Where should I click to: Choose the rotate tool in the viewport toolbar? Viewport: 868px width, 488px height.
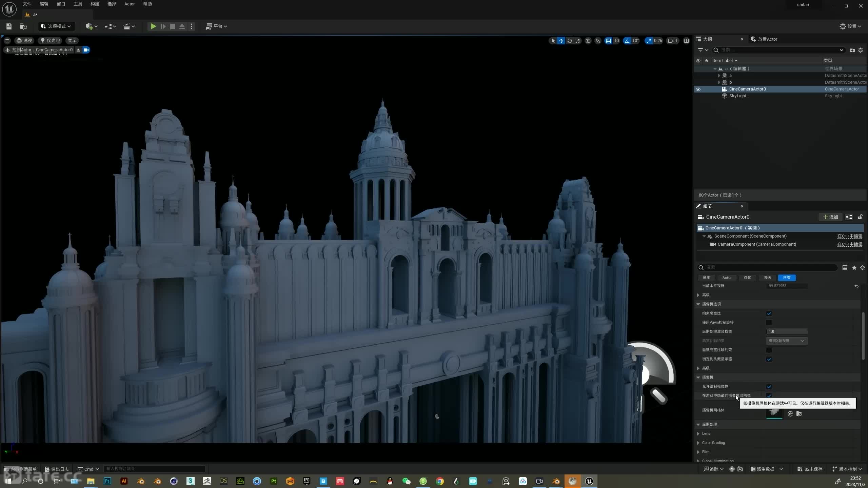[x=570, y=41]
